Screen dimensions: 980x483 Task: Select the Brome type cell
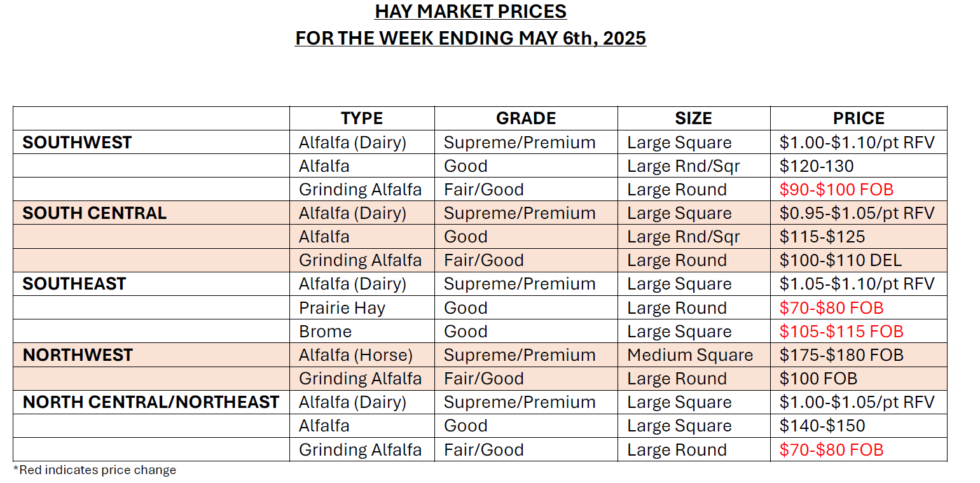[325, 332]
